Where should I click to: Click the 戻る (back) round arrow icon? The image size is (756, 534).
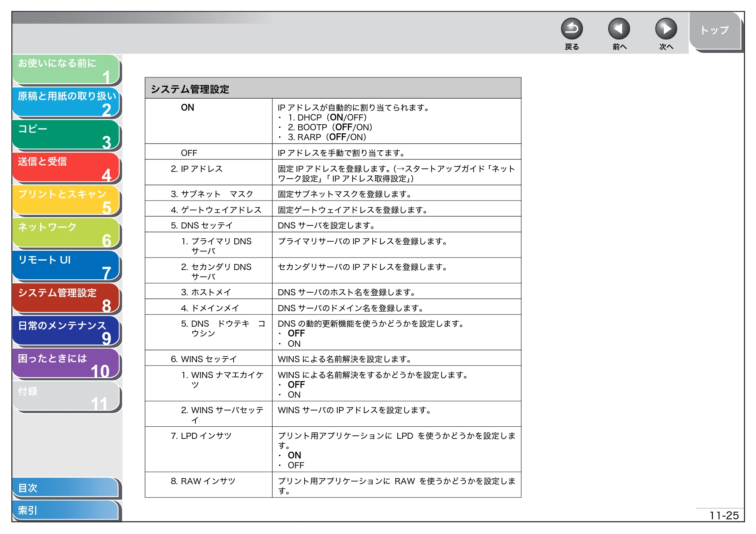tap(572, 29)
